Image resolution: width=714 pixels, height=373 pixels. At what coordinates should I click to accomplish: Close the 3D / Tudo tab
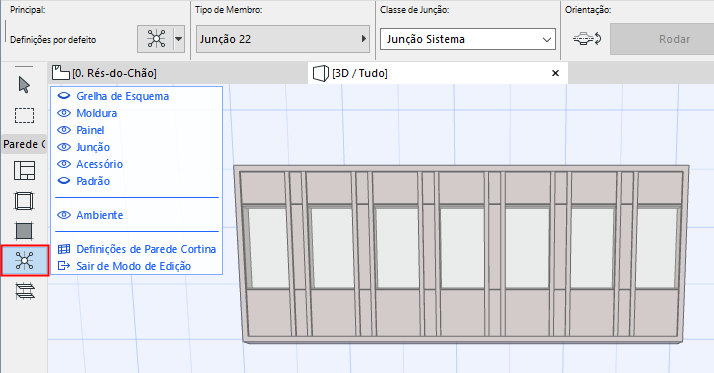[x=555, y=73]
